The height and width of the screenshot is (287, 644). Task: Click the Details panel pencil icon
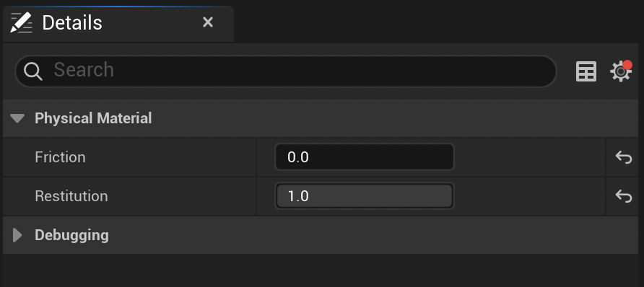click(21, 22)
